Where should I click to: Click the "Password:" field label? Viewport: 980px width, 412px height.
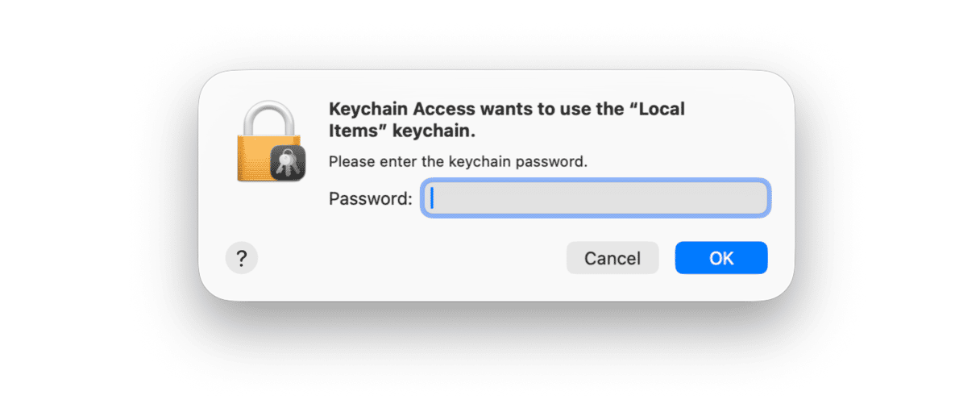pyautogui.click(x=371, y=198)
